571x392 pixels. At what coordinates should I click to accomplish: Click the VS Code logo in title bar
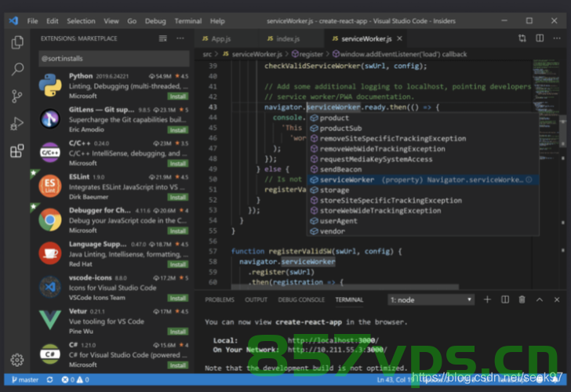13,20
